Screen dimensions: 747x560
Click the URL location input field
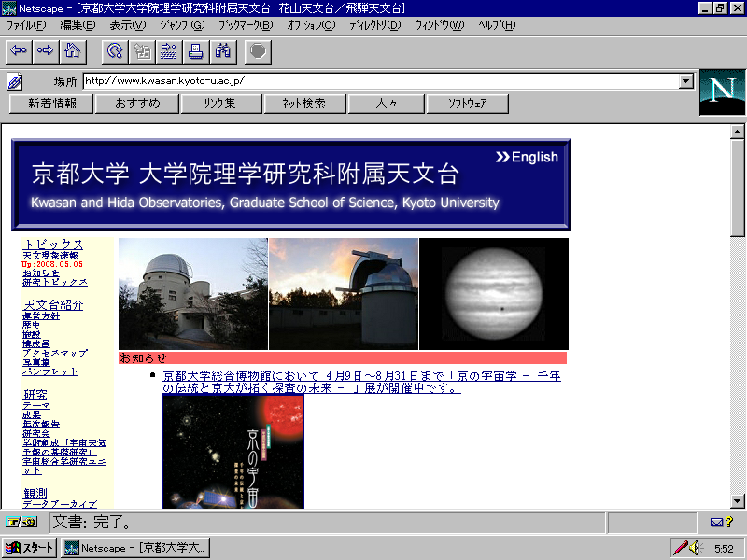(381, 81)
